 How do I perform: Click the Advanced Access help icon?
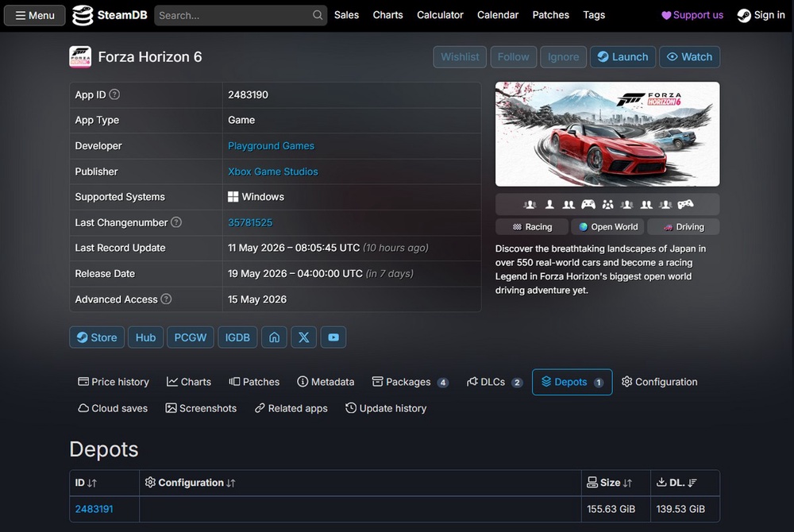point(166,299)
